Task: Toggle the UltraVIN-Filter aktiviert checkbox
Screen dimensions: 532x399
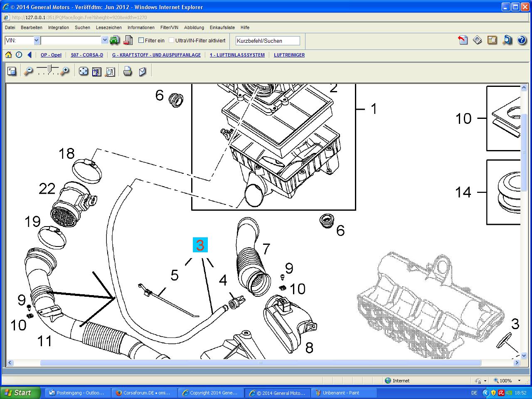Action: pyautogui.click(x=171, y=40)
